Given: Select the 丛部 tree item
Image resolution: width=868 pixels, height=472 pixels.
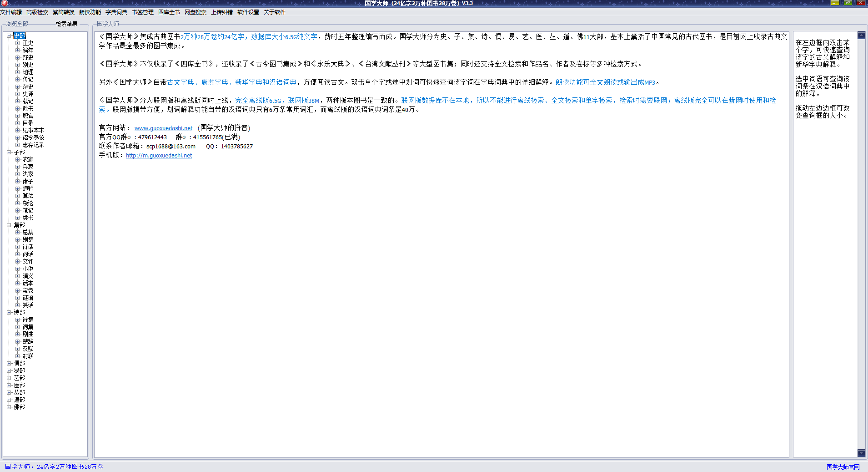Looking at the screenshot, I should pos(19,392).
